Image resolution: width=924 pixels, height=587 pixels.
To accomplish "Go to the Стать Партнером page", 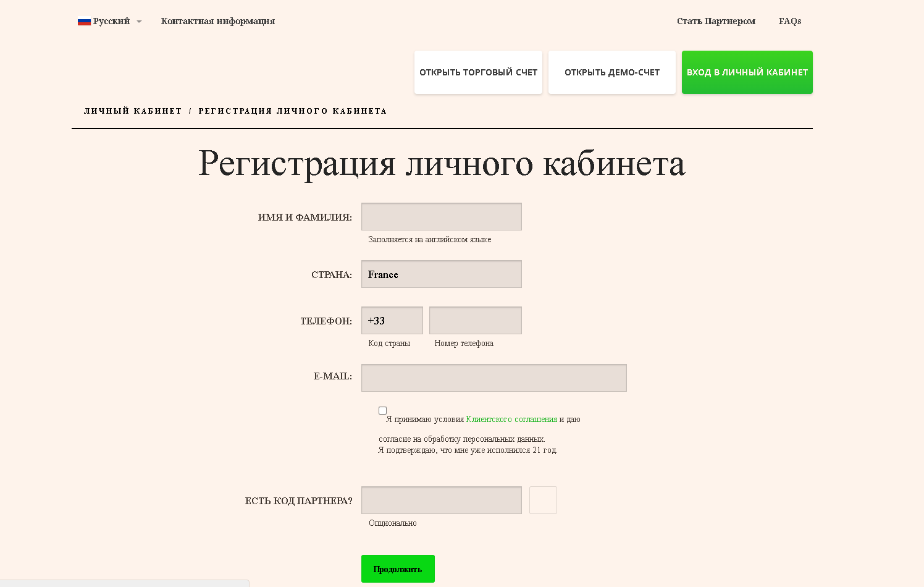I will [716, 21].
